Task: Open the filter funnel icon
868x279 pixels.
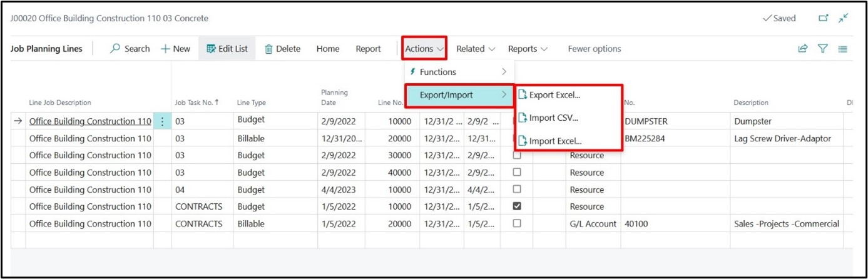Action: [823, 49]
